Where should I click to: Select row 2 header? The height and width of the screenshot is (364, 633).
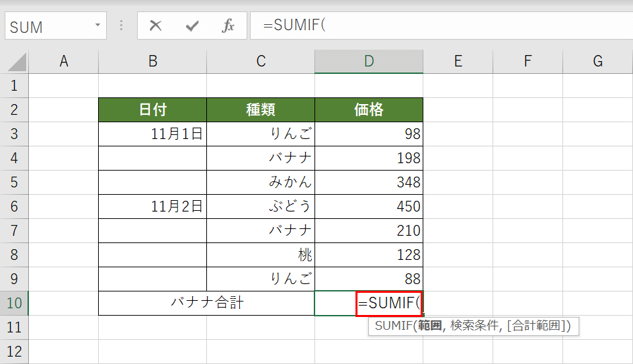[14, 109]
